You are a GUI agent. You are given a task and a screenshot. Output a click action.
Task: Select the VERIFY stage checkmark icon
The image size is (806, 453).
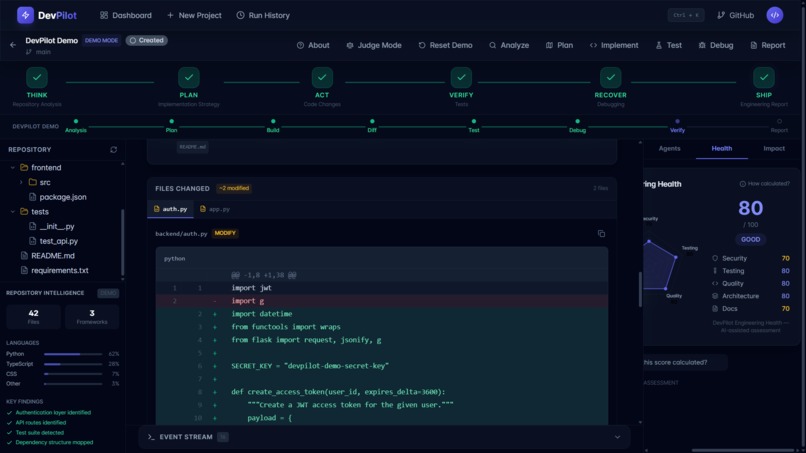point(461,78)
